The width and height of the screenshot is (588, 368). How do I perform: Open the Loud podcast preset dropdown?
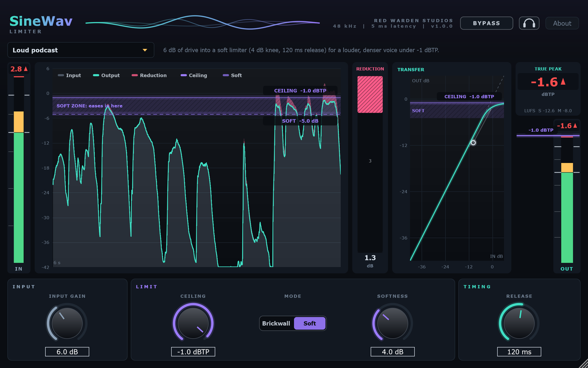point(81,50)
